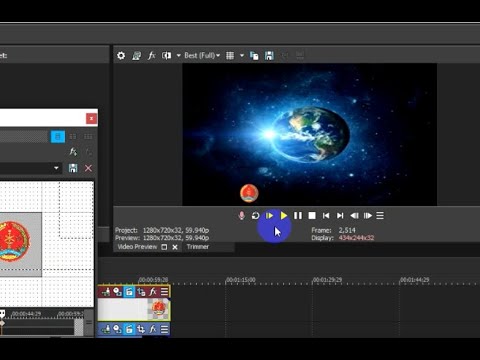The height and width of the screenshot is (360, 480).
Task: Click 00:00:44:29 on dialog keyframe ruler
Action: click(26, 314)
